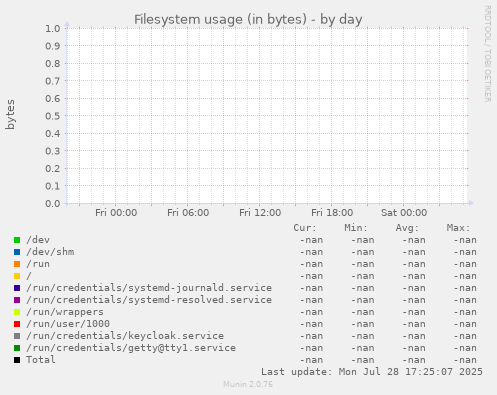The image size is (497, 395).
Task: Click the Fri 18:00 axis label
Action: pyautogui.click(x=332, y=213)
